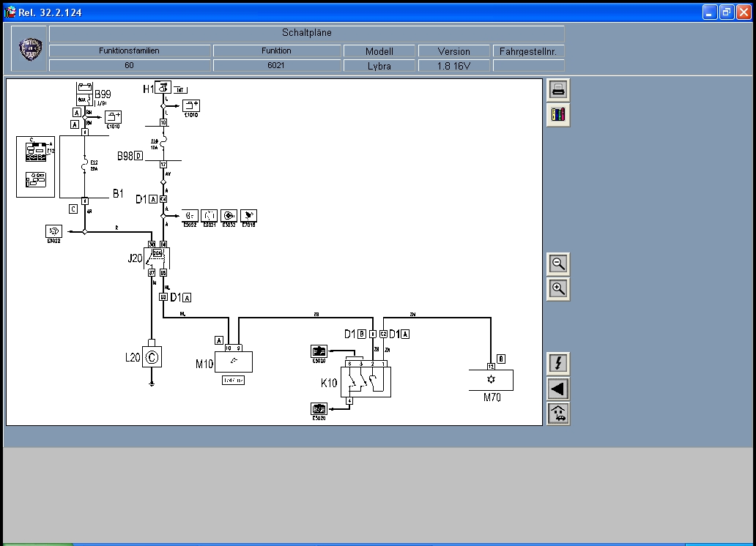The image size is (756, 546).
Task: Click the Schaltpläne title bar
Action: point(307,33)
